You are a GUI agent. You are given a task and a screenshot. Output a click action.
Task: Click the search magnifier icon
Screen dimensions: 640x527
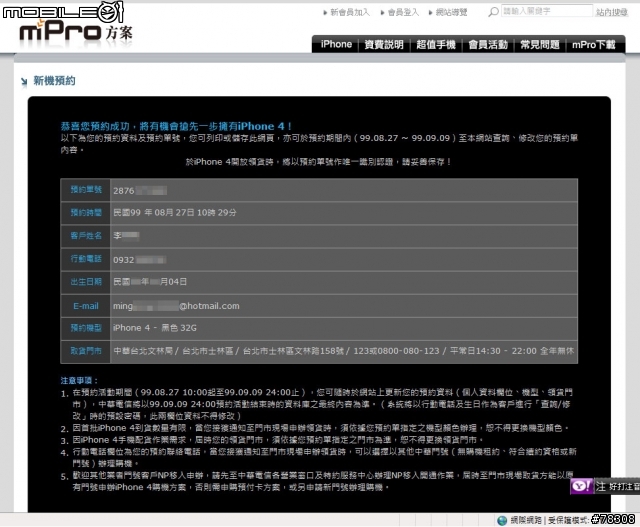click(493, 11)
